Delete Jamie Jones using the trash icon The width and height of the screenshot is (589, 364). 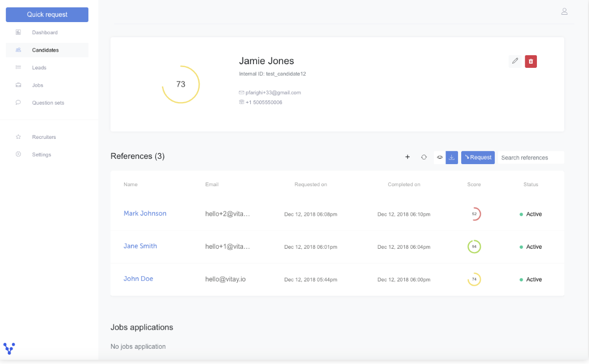[531, 61]
